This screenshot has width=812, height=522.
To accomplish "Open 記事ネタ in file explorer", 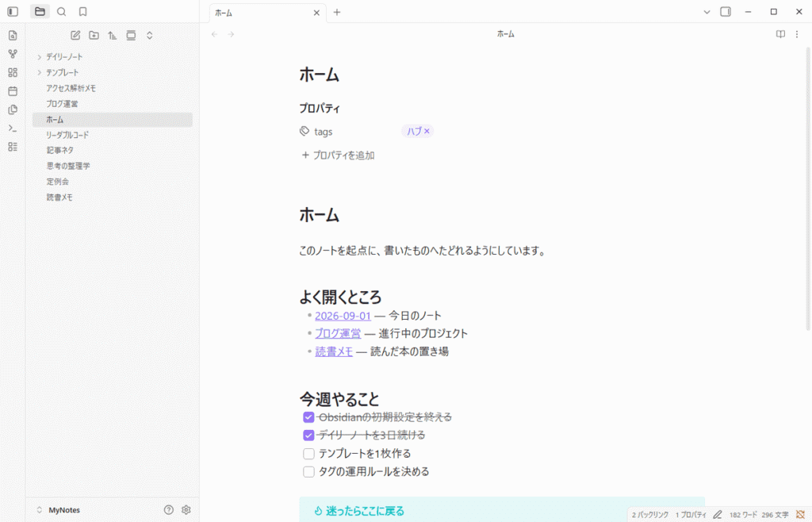I will click(x=113, y=150).
